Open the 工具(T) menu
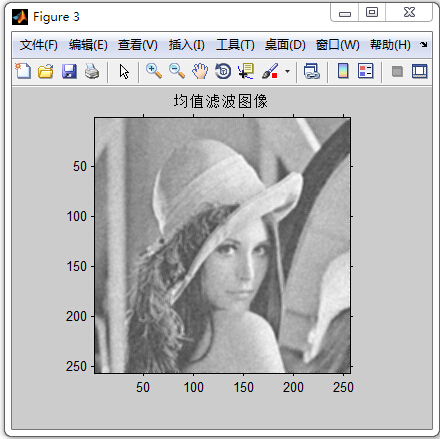The width and height of the screenshot is (440, 439). (235, 45)
